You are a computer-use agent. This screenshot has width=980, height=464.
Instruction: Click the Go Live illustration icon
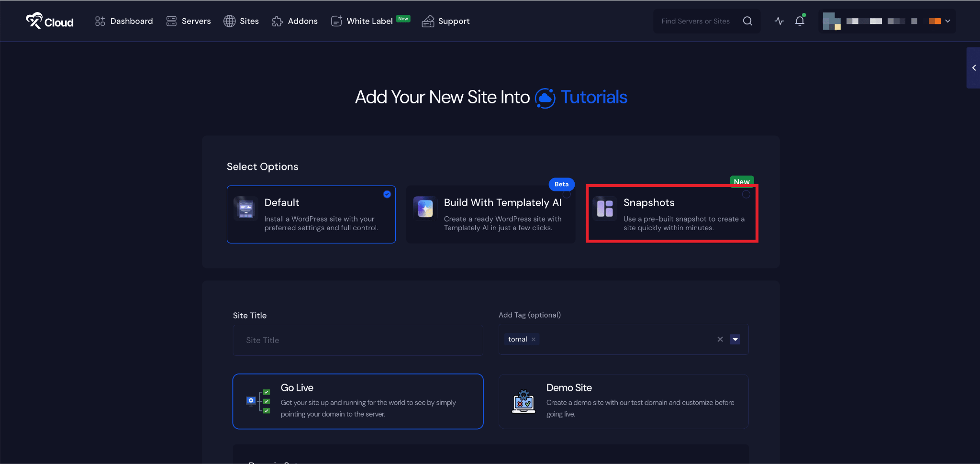258,401
